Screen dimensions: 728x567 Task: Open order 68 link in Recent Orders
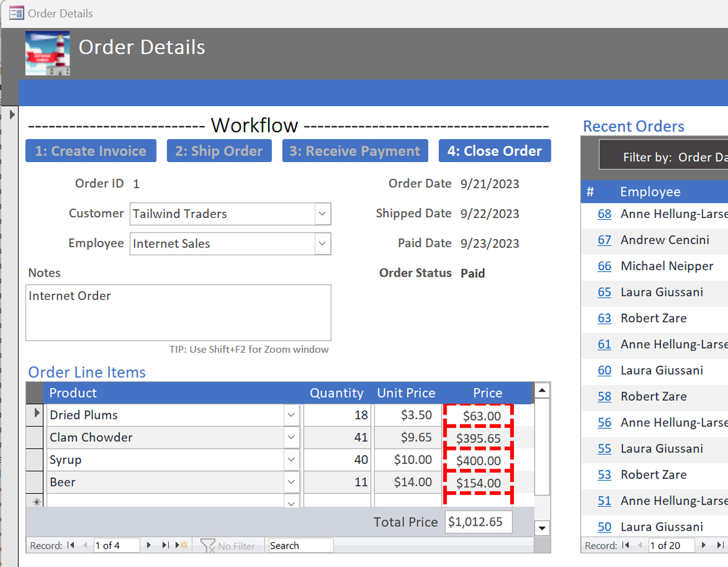coord(604,214)
